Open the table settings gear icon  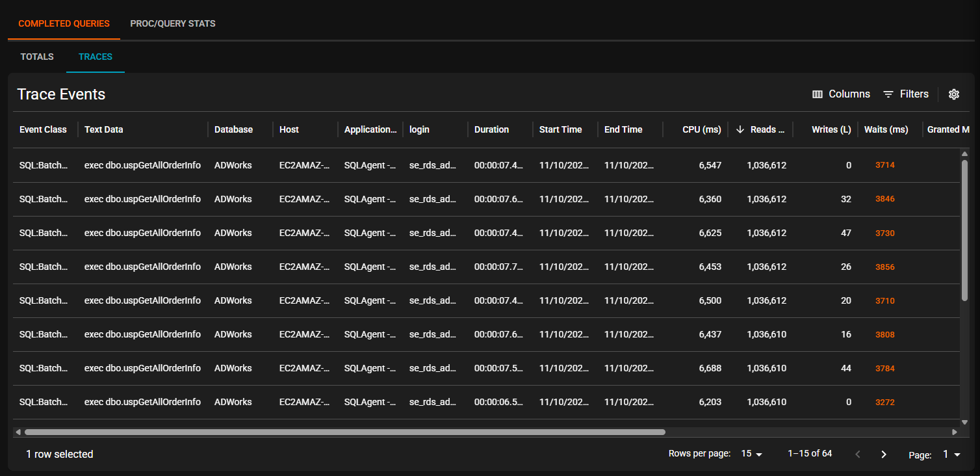[953, 94]
